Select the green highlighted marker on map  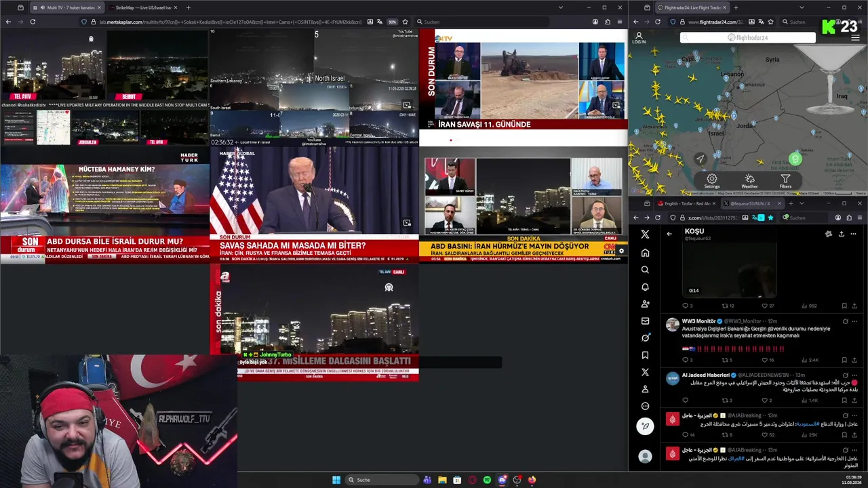coord(795,159)
